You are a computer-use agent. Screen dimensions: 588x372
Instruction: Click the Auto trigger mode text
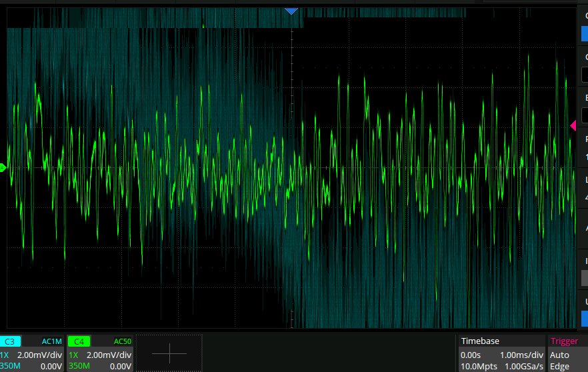[559, 355]
